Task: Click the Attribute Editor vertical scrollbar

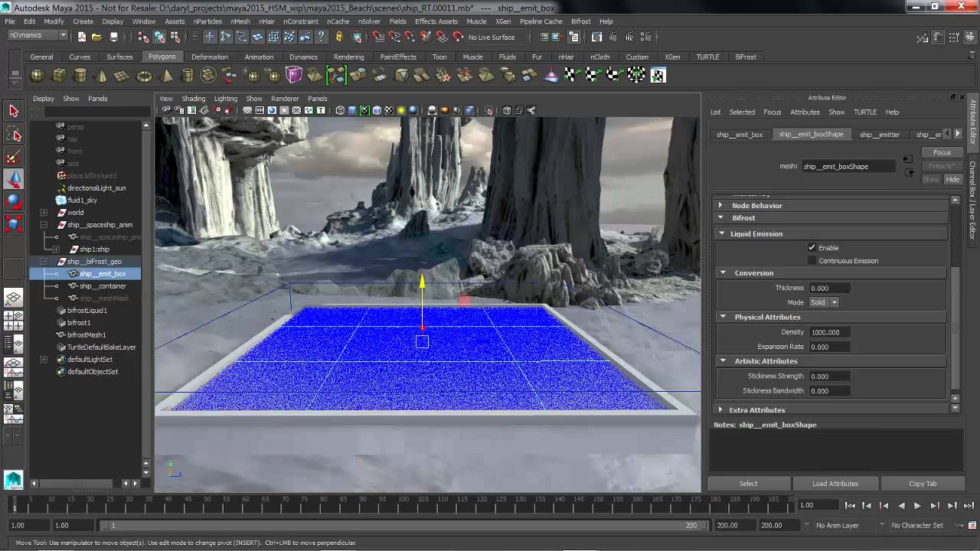Action: [955, 330]
